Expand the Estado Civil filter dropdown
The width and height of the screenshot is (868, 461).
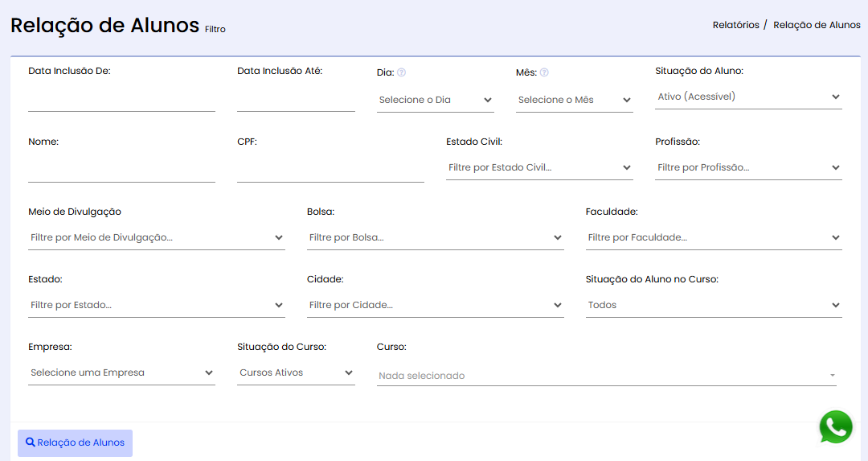pos(539,167)
